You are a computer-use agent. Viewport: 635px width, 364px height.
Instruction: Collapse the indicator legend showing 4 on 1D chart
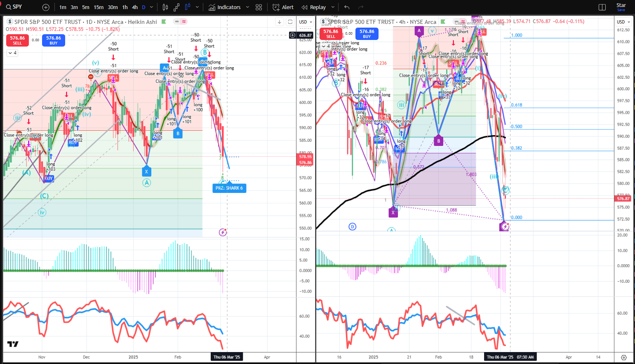pyautogui.click(x=12, y=53)
